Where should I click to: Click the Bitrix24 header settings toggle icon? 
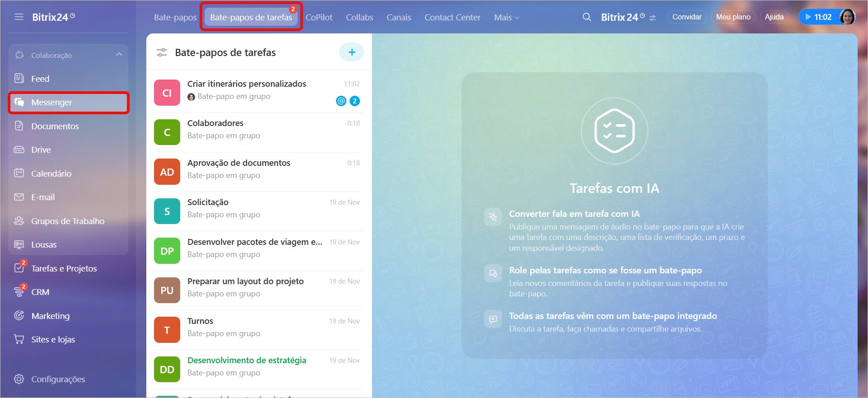(653, 18)
